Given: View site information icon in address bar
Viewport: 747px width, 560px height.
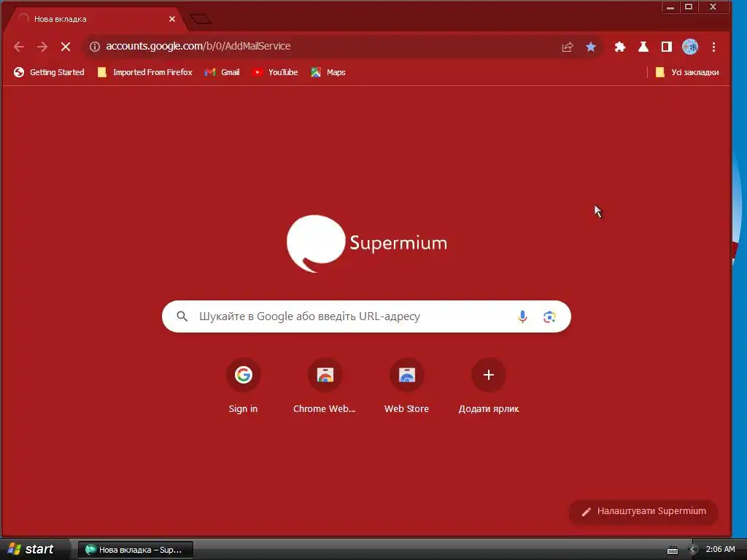Looking at the screenshot, I should tap(95, 47).
